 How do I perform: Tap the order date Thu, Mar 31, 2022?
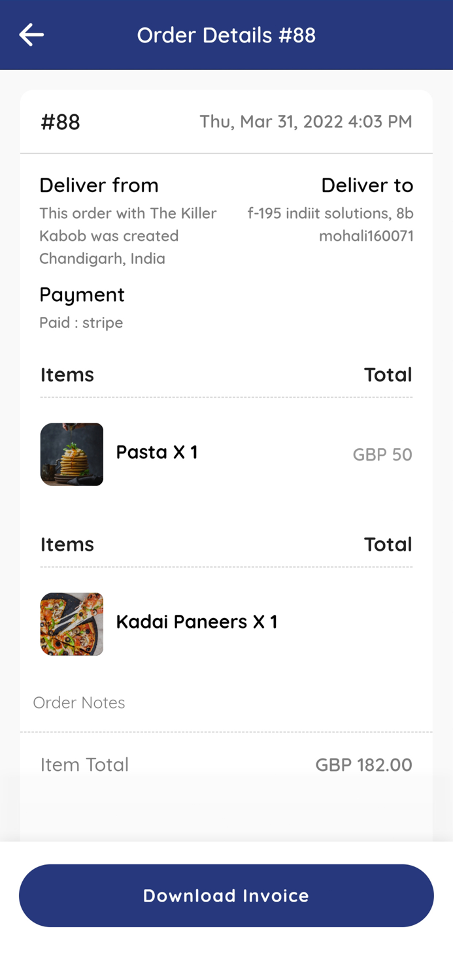coord(305,122)
